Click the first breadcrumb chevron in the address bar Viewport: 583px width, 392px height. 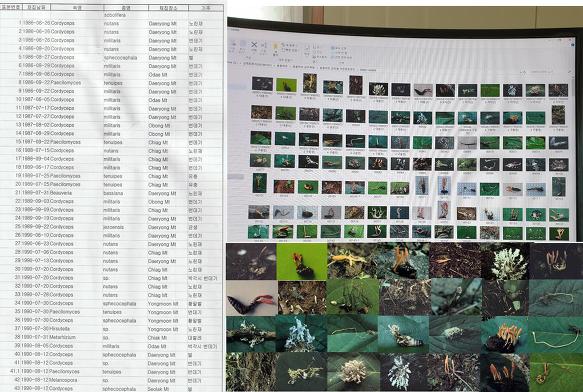click(x=241, y=63)
